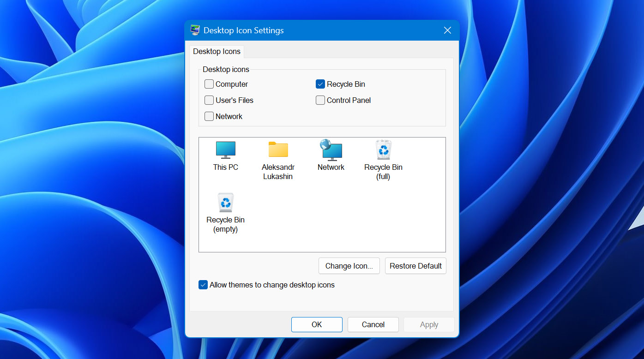Viewport: 644px width, 359px height.
Task: Enable the Computer checkbox
Action: (209, 84)
